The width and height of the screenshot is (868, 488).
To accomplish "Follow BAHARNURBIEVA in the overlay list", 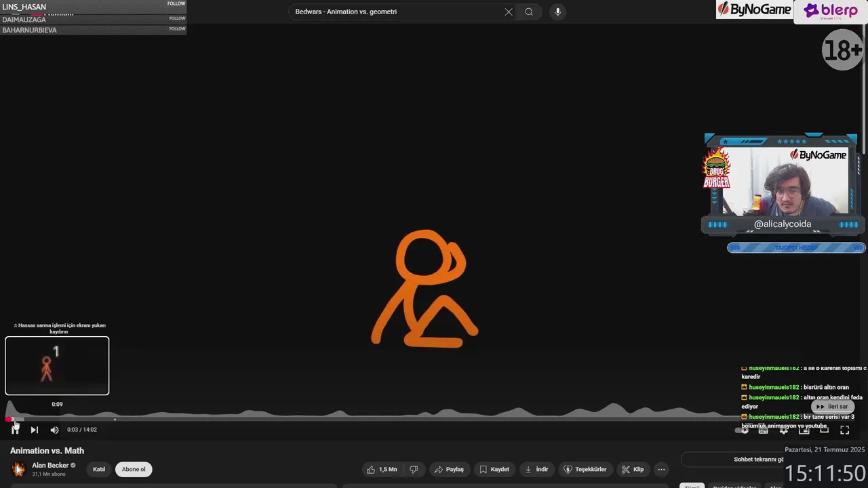I will pos(177,29).
